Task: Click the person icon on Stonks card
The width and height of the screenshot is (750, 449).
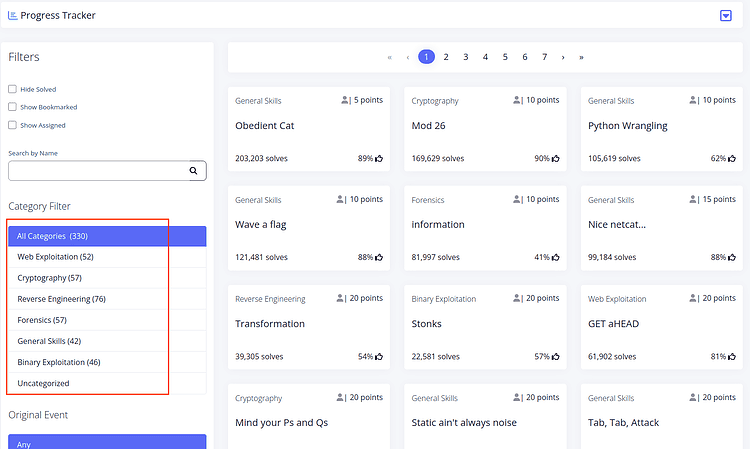Action: coord(517,298)
